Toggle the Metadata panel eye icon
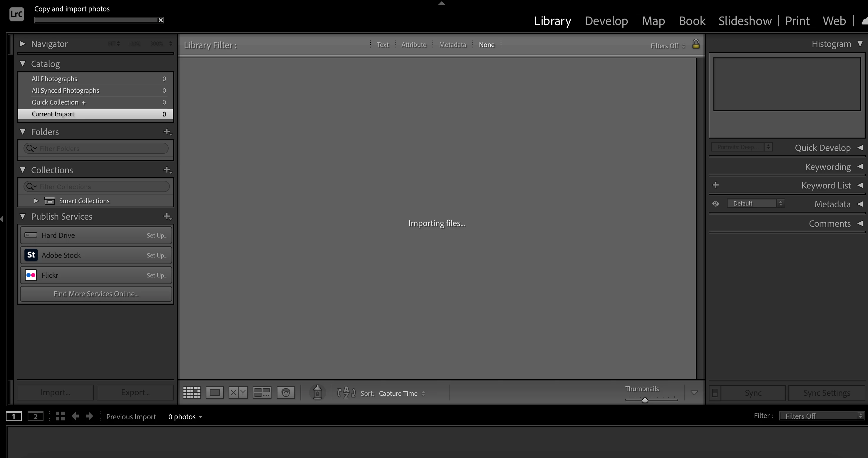 716,204
